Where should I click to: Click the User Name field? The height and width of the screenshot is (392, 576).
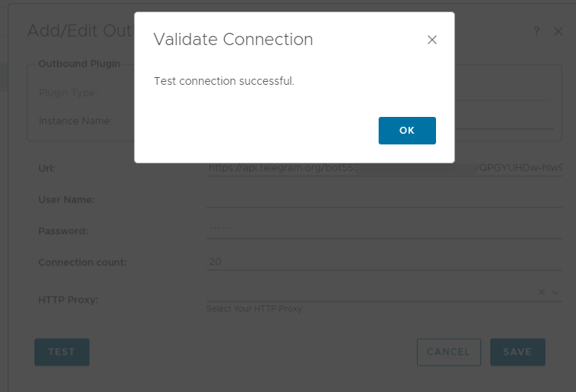382,199
